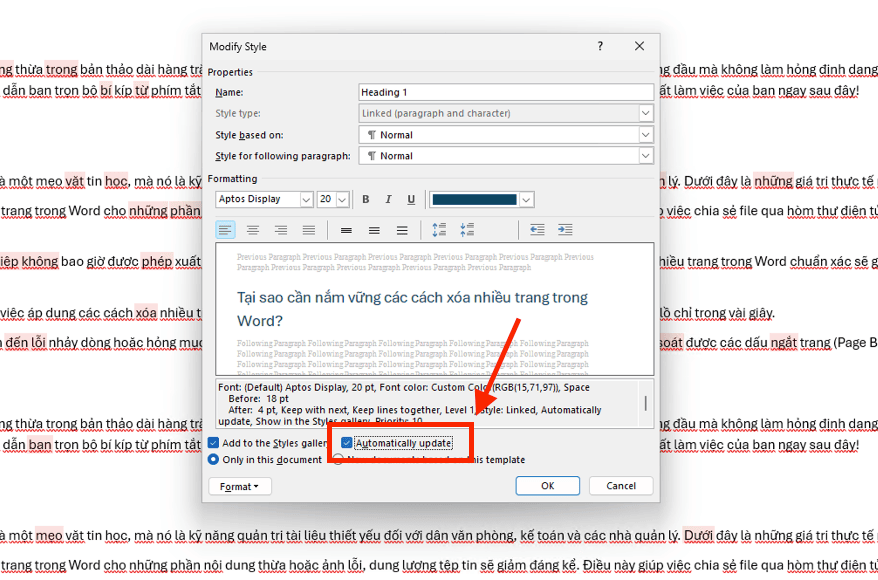This screenshot has height=580, width=878.
Task: Decrease paragraph spacing icon
Action: click(467, 230)
